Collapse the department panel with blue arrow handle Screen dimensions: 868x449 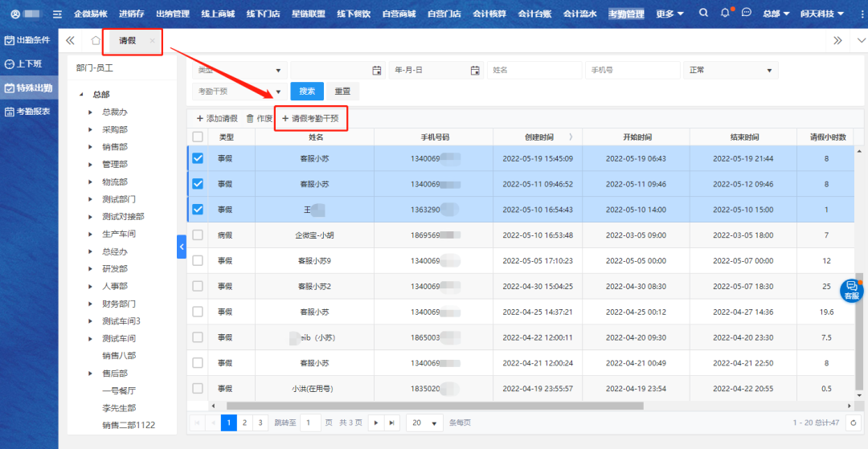click(x=182, y=247)
